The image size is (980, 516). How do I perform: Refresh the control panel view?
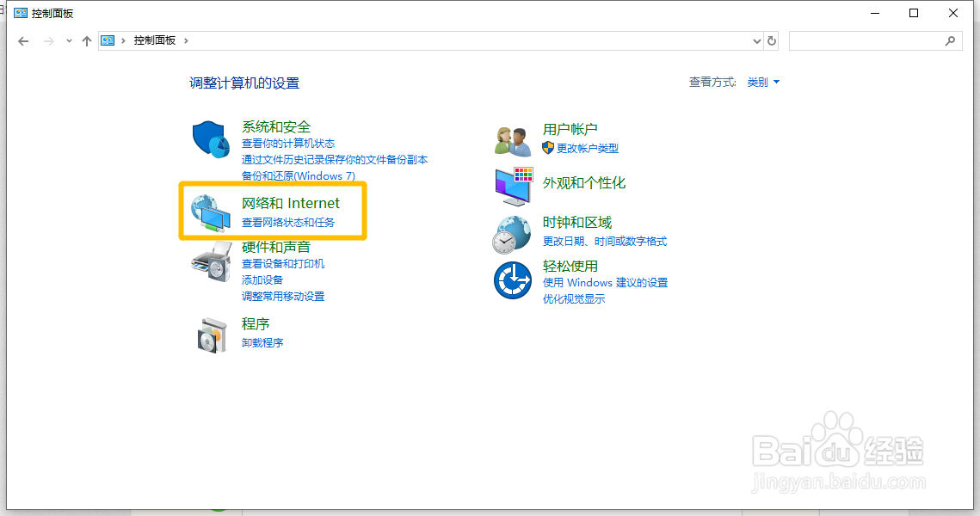pos(772,40)
